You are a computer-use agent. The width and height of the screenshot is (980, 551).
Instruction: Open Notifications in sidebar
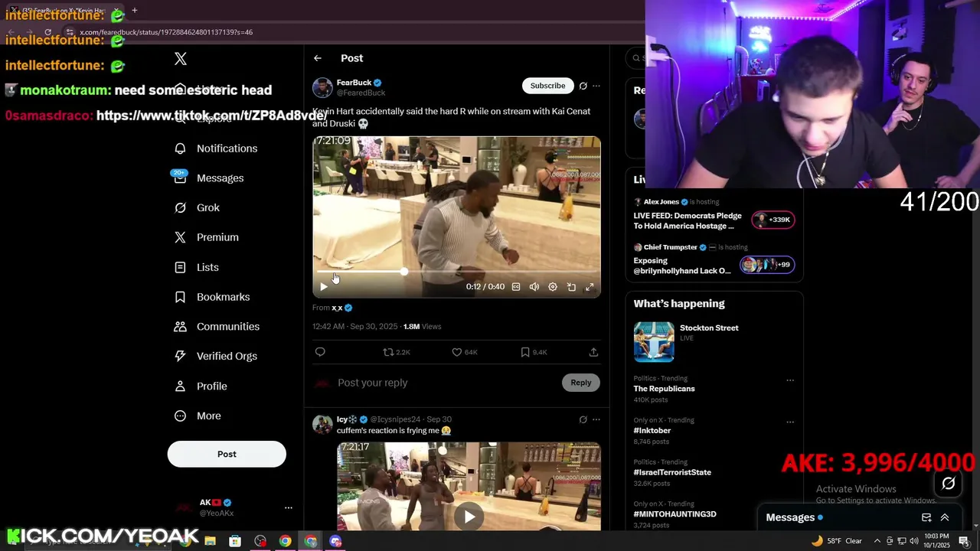[216, 148]
